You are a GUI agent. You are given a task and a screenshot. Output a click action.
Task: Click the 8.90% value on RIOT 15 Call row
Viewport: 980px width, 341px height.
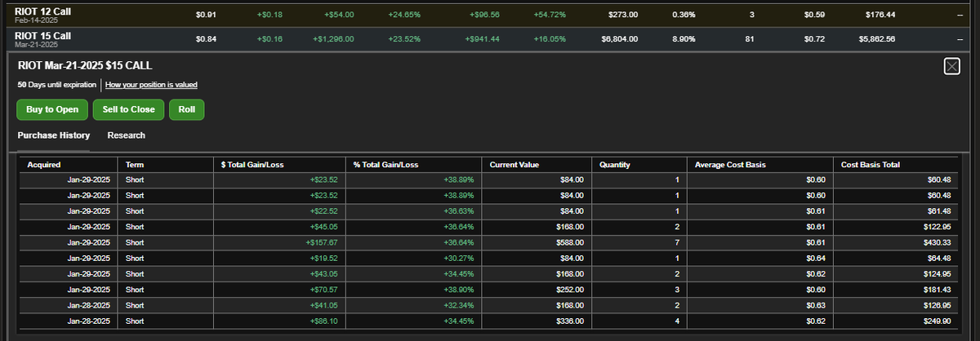[683, 38]
